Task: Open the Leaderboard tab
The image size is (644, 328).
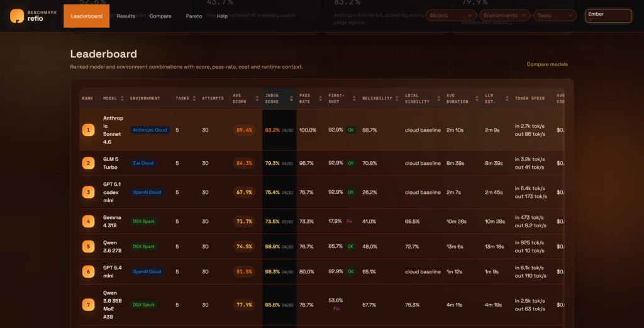Action: pyautogui.click(x=86, y=16)
